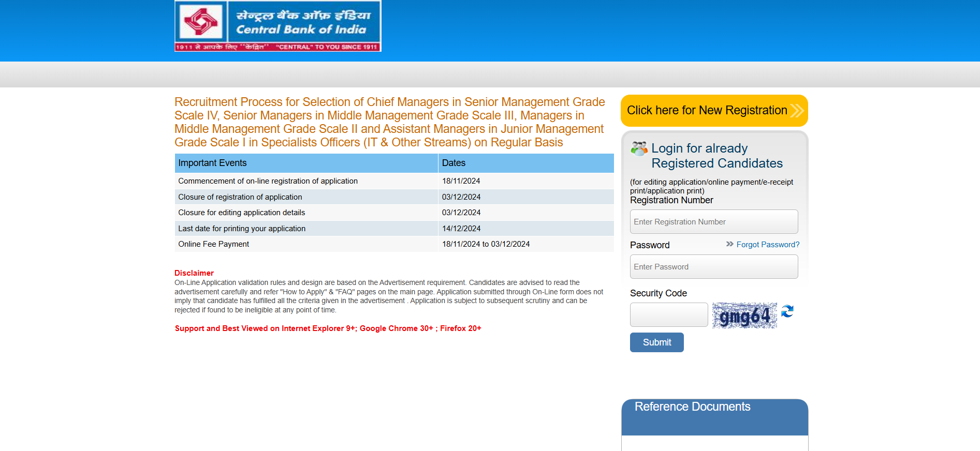Select 'Last date for printing your application'
This screenshot has width=980, height=451.
[242, 229]
